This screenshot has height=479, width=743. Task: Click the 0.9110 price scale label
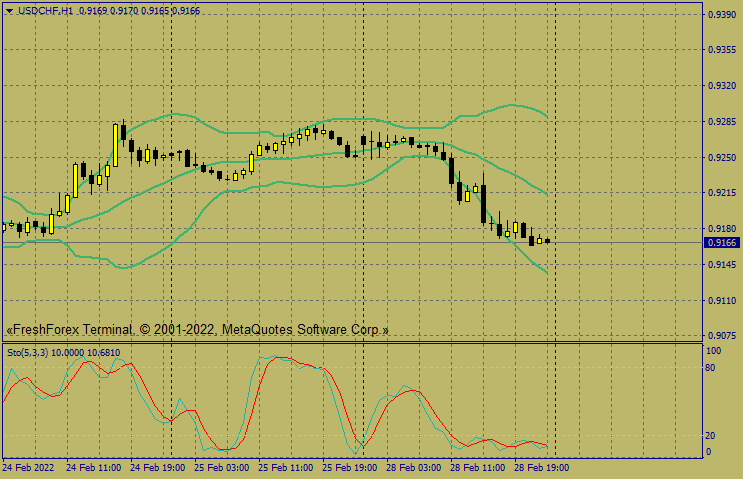722,300
